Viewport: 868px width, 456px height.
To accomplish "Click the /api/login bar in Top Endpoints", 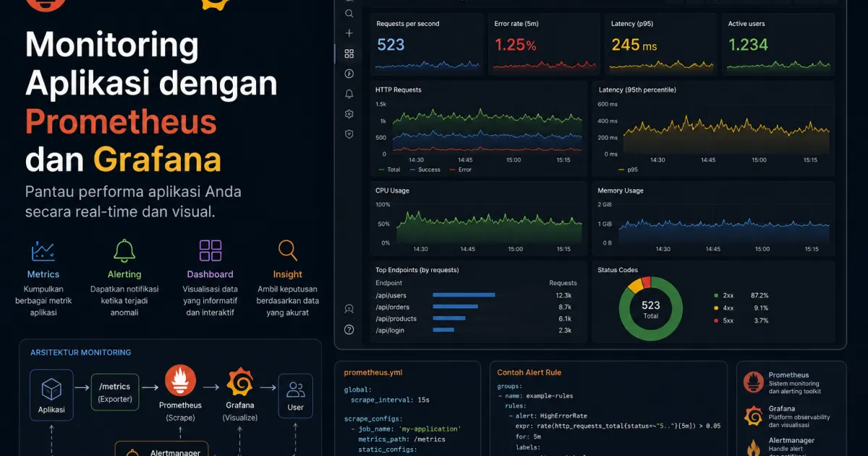I will [x=443, y=330].
